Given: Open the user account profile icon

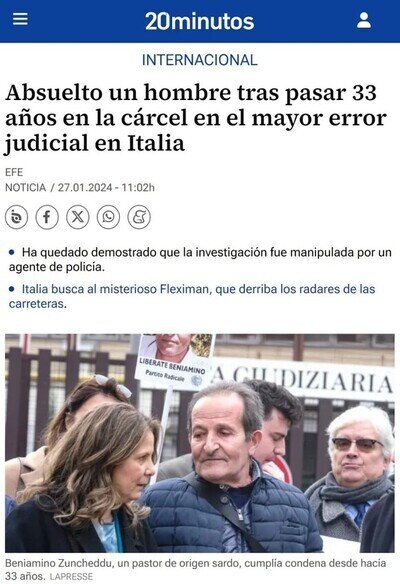Looking at the screenshot, I should (364, 20).
